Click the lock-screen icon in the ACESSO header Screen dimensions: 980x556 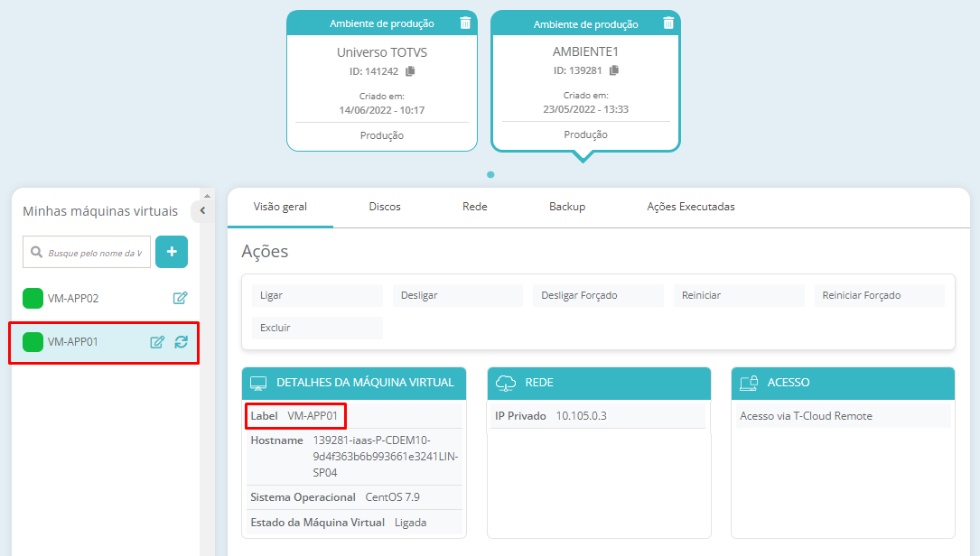(749, 383)
